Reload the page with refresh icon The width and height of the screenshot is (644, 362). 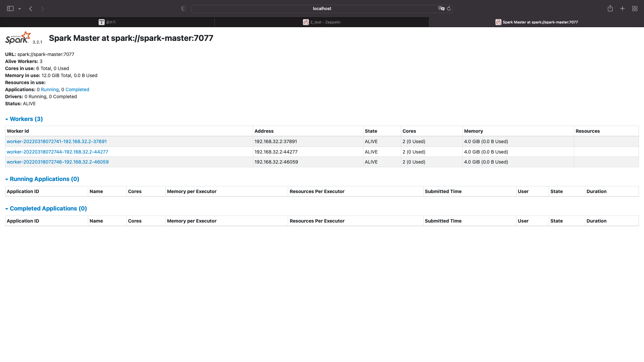point(449,9)
